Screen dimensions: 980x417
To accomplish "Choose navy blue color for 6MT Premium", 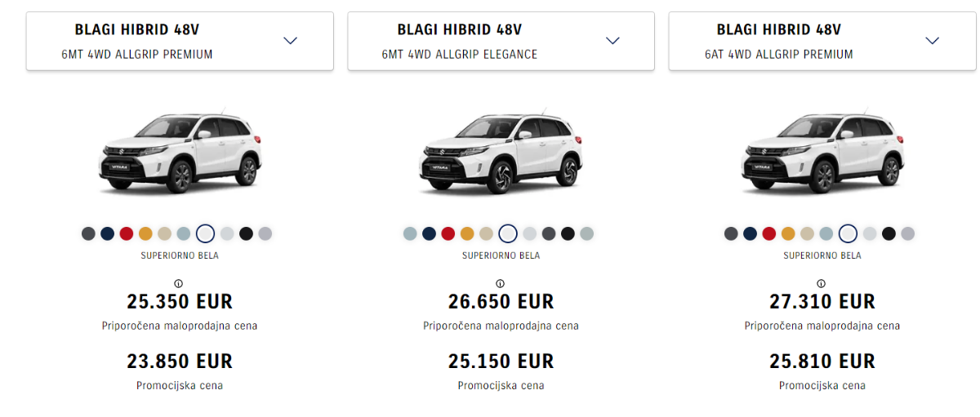I will click(108, 234).
